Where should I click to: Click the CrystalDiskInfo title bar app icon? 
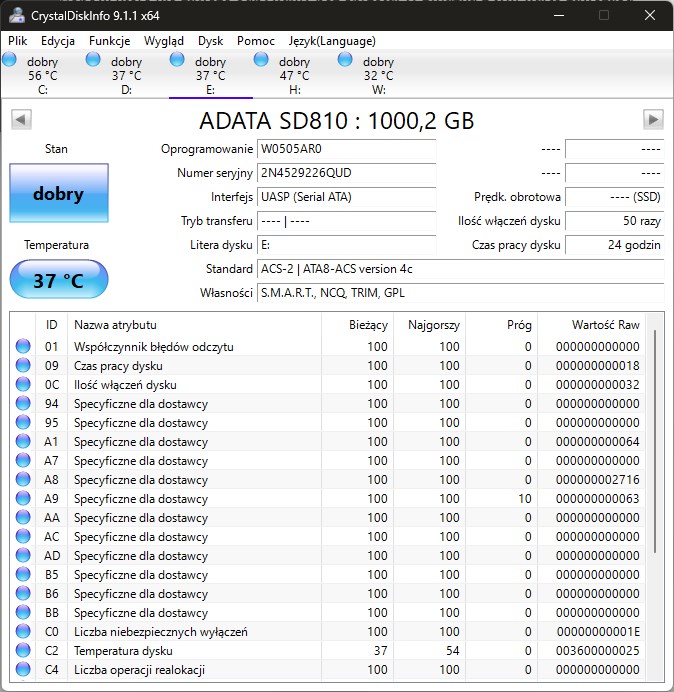point(17,15)
